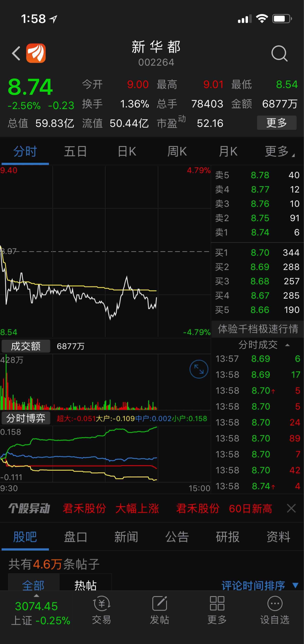Open the 盘口 tab
This screenshot has height=644, width=304.
[x=75, y=537]
